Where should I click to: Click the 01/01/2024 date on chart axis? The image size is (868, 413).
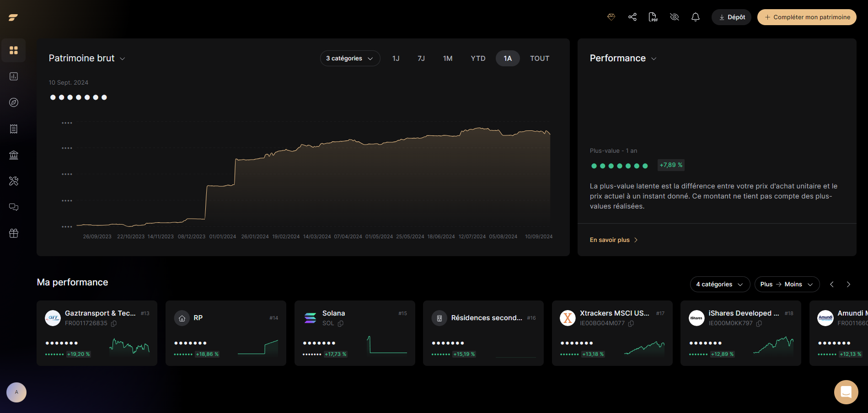(x=223, y=237)
